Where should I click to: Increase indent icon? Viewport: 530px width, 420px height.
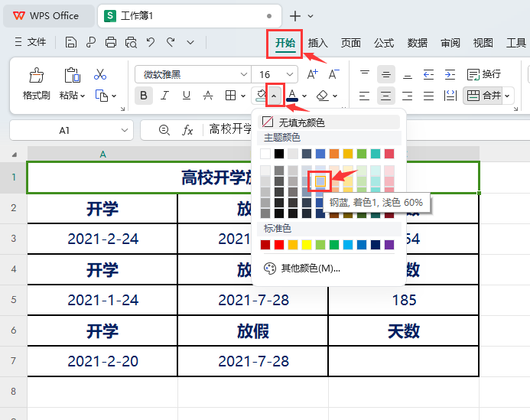(450, 74)
